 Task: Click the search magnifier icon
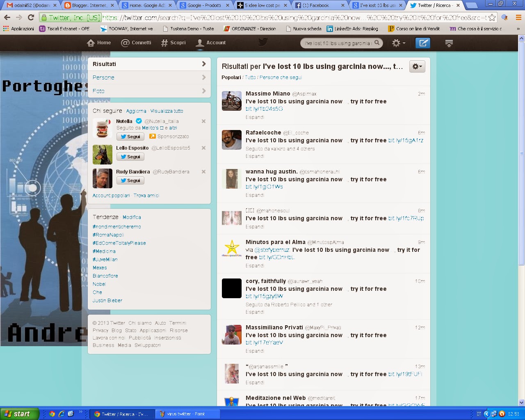[x=377, y=43]
